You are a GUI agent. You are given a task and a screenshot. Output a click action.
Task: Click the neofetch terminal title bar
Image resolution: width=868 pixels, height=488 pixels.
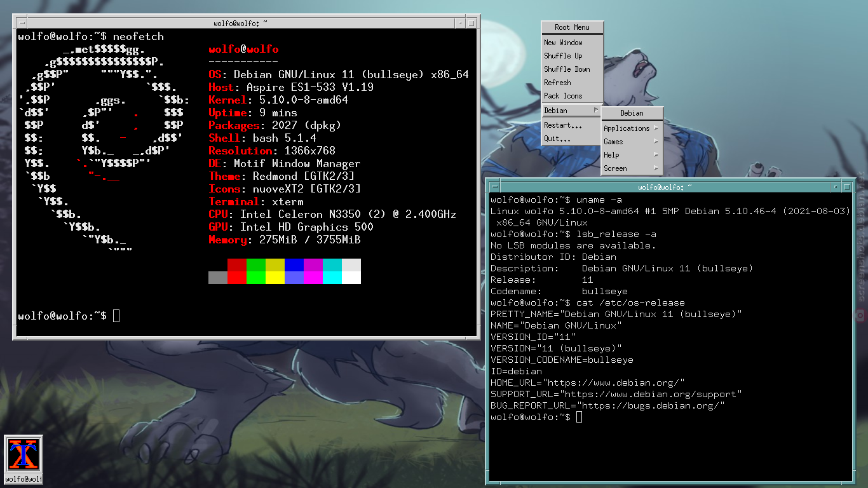[241, 24]
